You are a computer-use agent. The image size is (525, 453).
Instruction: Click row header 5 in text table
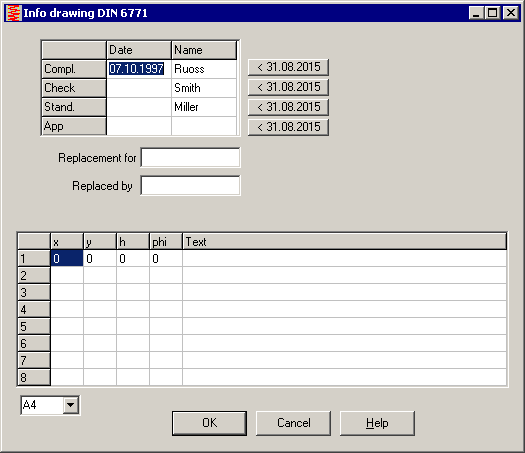(34, 326)
